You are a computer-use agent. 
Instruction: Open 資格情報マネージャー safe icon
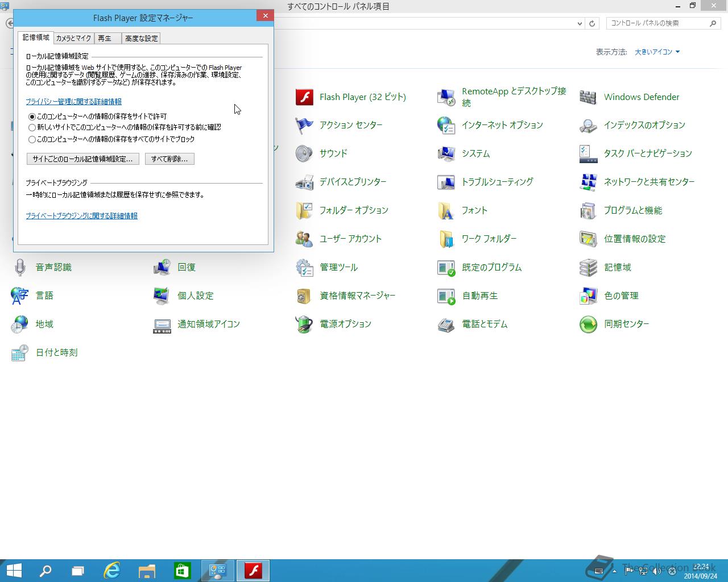304,296
